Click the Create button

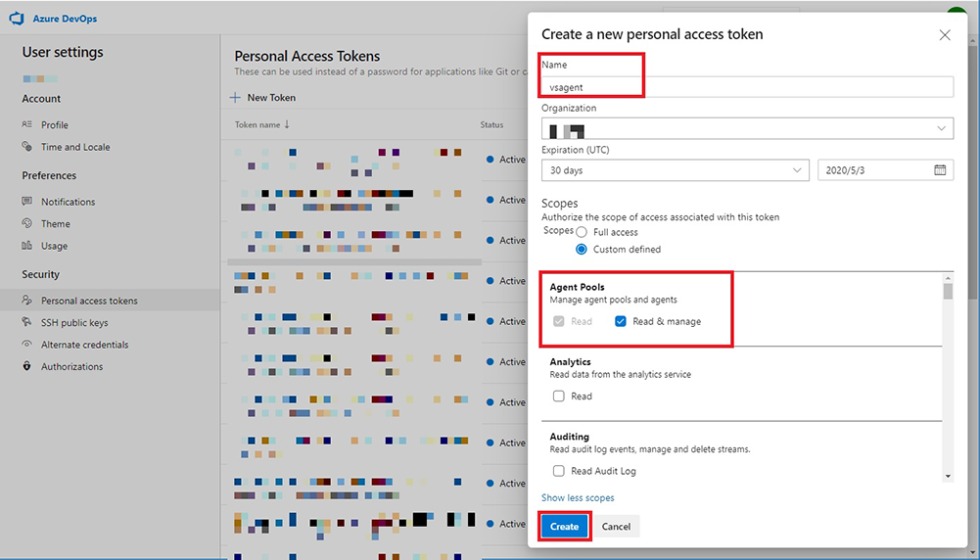[564, 527]
